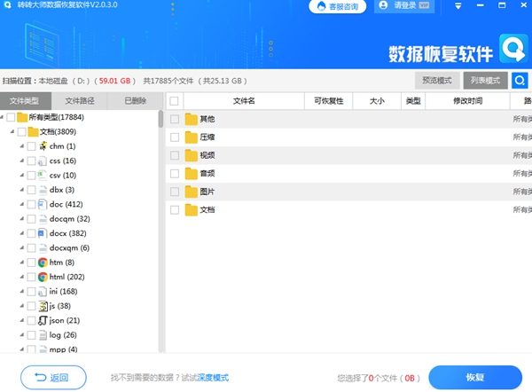Viewport: 532px width, 392px height.
Task: Collapse the 文档(3809) tree node
Action: 12,131
